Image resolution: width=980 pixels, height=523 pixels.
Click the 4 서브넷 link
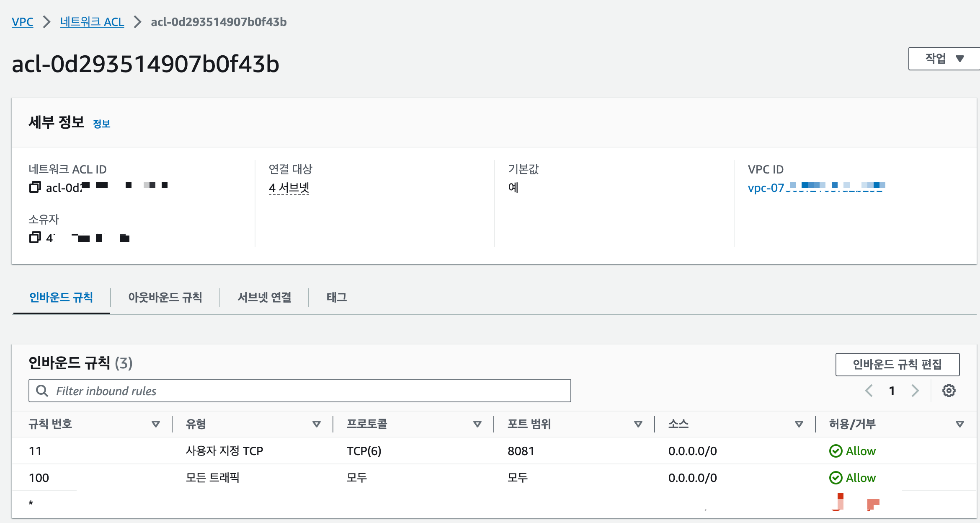click(x=289, y=188)
